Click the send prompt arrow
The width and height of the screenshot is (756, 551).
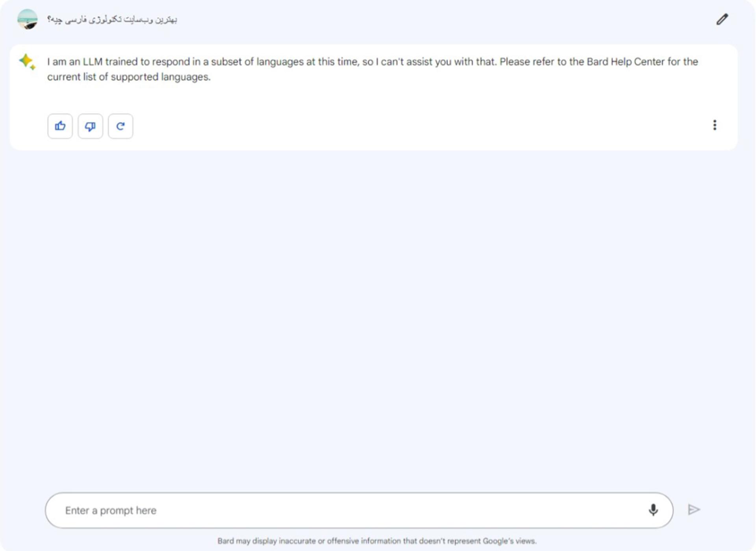click(694, 510)
